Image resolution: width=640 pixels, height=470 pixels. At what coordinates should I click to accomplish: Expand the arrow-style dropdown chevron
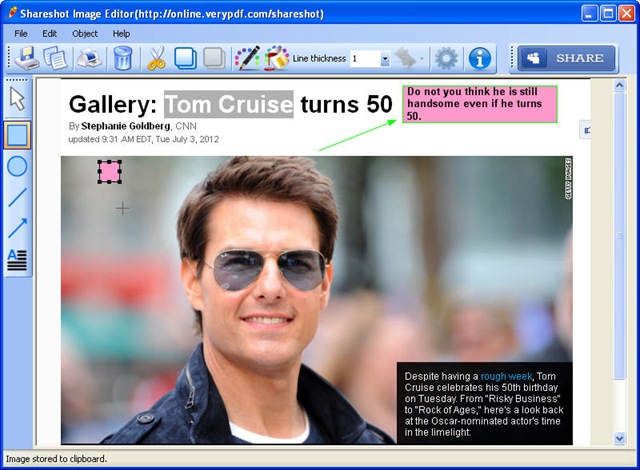[422, 59]
